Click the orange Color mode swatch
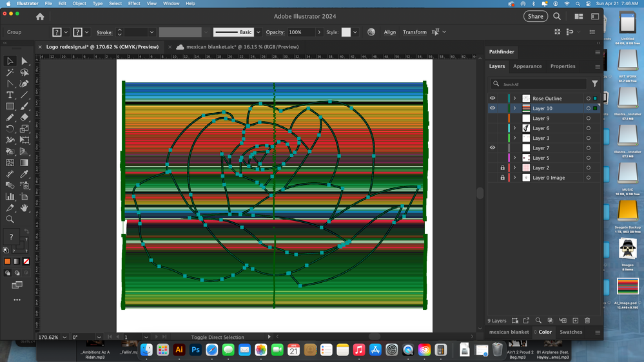Image resolution: width=644 pixels, height=362 pixels. click(7, 262)
